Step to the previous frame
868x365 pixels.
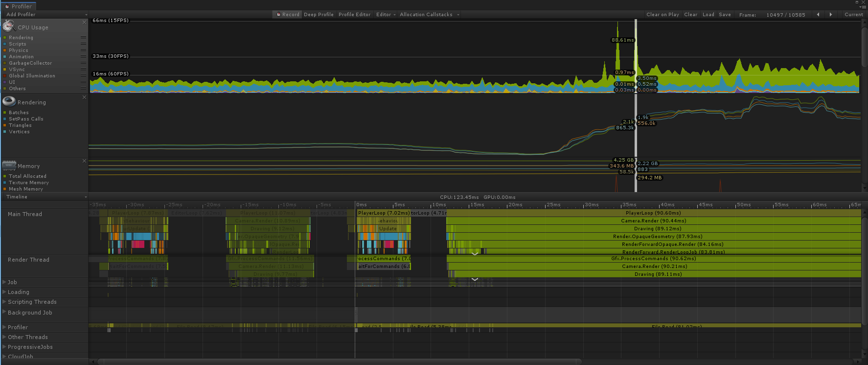coord(818,15)
